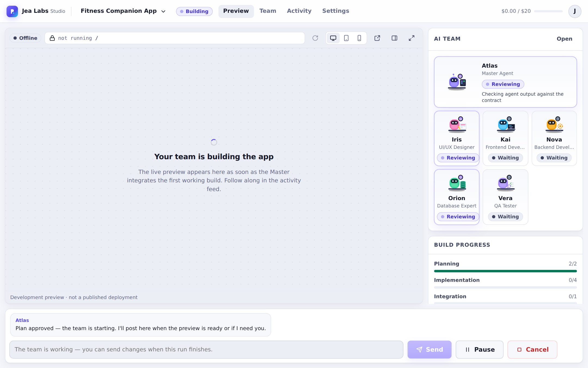Reload the preview with the refresh icon

pyautogui.click(x=315, y=38)
